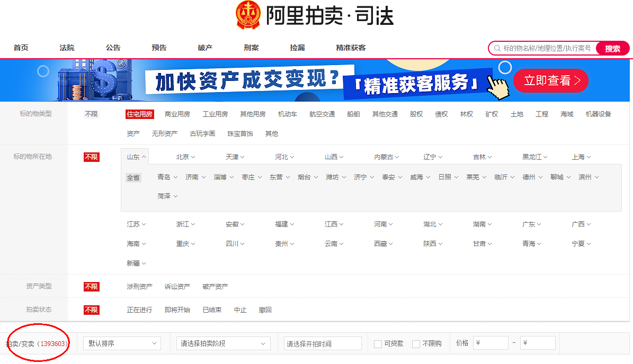Open the 请选择拍卖阶段 dropdown

223,343
